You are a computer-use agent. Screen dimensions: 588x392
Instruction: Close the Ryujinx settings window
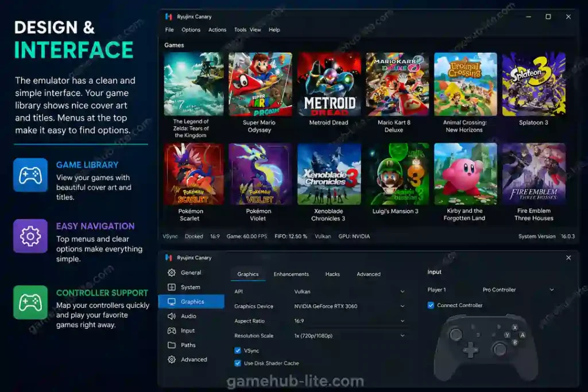(568, 258)
